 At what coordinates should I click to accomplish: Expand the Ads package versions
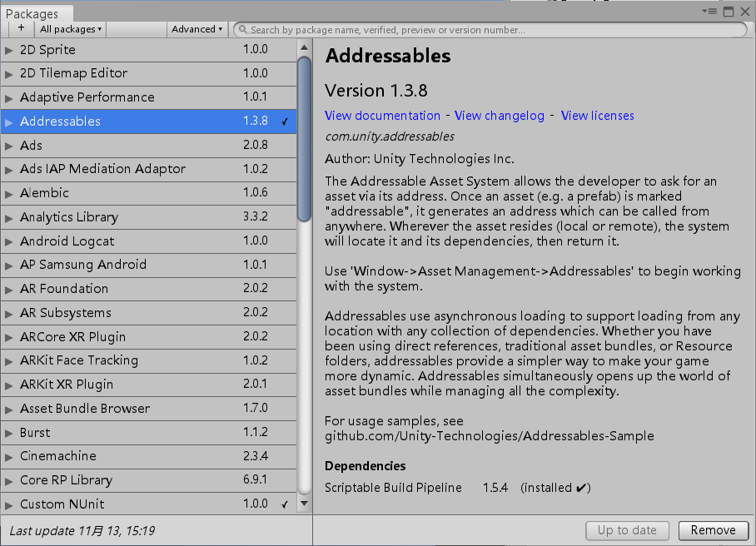point(8,146)
